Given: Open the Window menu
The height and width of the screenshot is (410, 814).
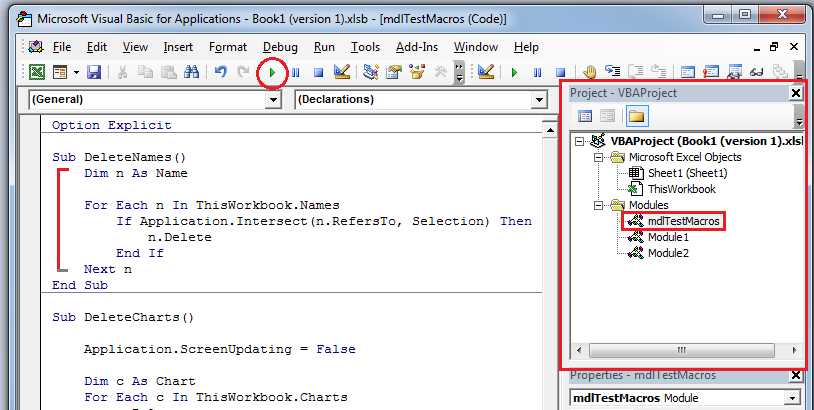Looking at the screenshot, I should [476, 47].
